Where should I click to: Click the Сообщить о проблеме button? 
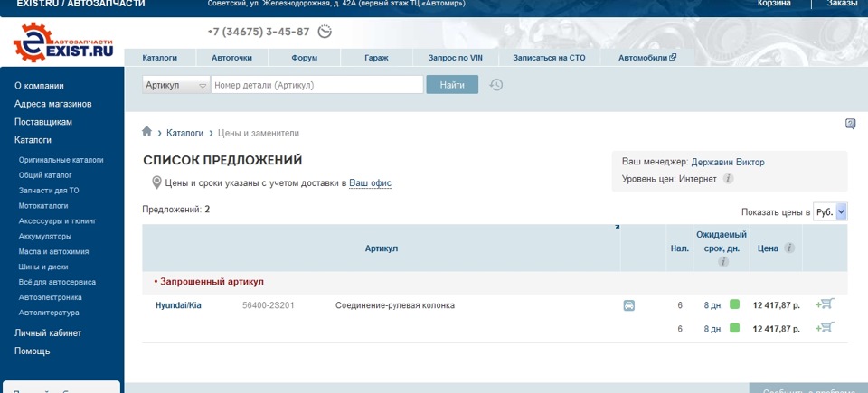(808, 388)
